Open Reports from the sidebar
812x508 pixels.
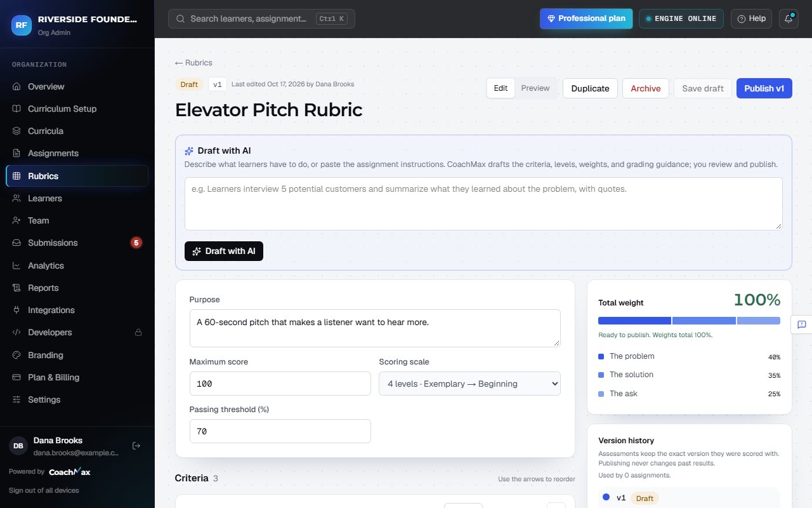pos(77,288)
